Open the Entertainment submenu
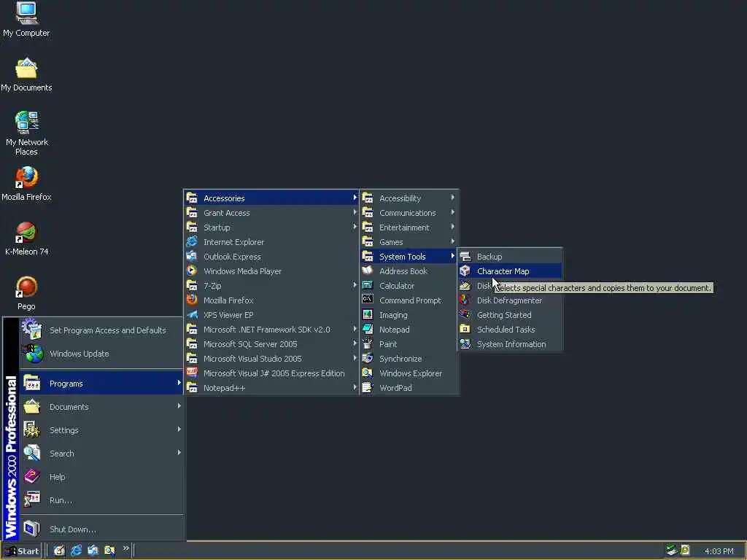 click(x=409, y=227)
